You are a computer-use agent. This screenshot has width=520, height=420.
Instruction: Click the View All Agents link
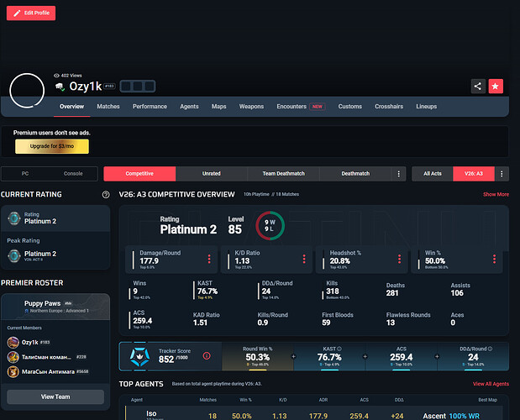[x=491, y=384]
